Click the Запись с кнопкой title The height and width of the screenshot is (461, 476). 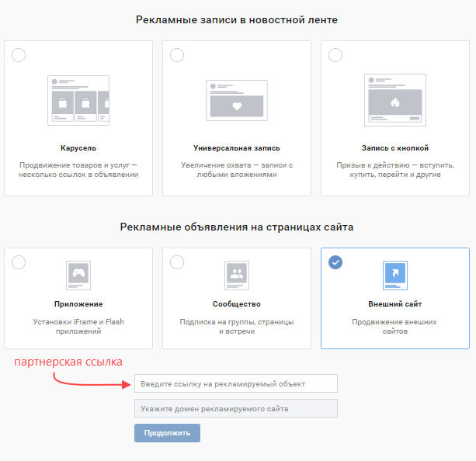coord(394,147)
